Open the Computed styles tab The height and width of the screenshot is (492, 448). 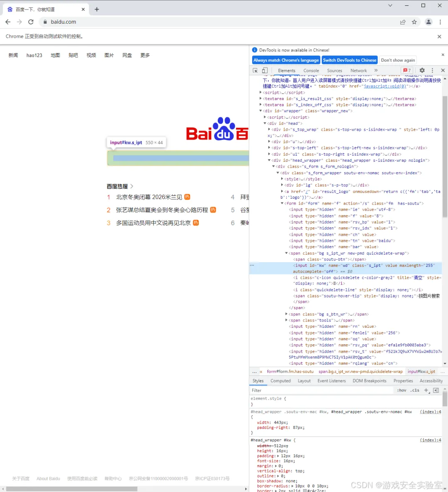[280, 380]
